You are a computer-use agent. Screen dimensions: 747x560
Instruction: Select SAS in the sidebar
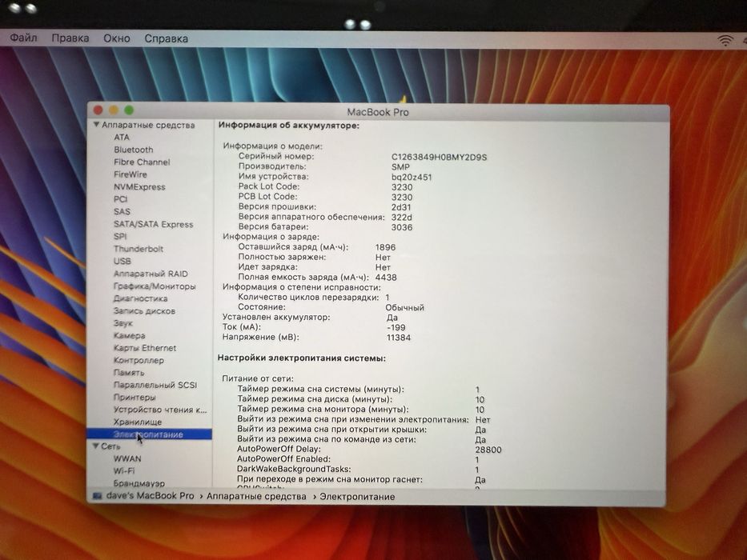click(x=122, y=211)
